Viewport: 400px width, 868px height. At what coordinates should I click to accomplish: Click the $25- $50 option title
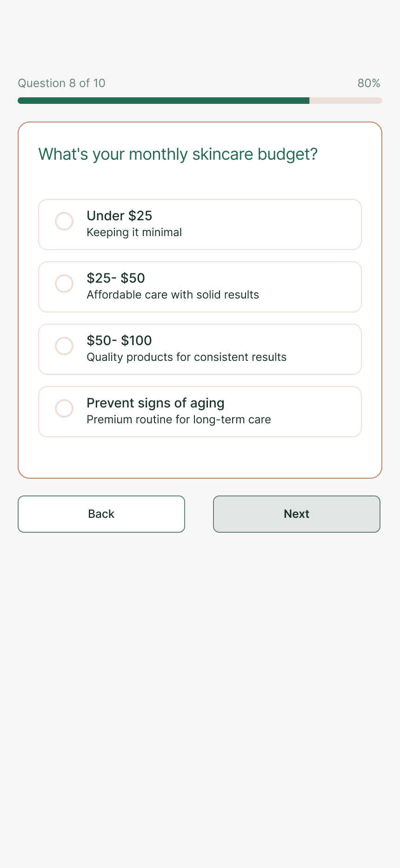pos(116,278)
